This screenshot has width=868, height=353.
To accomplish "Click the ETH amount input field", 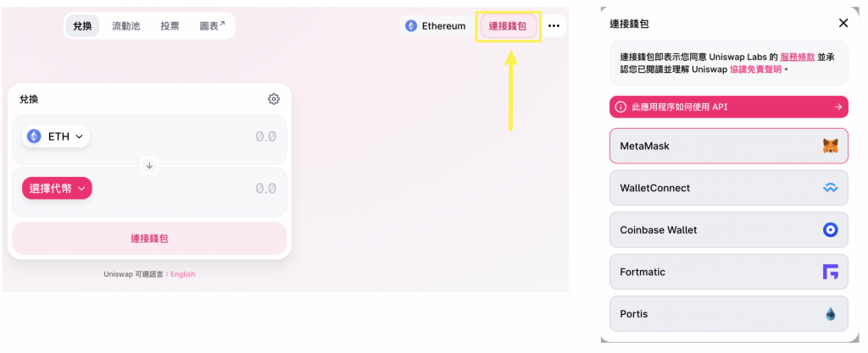I will pyautogui.click(x=212, y=136).
